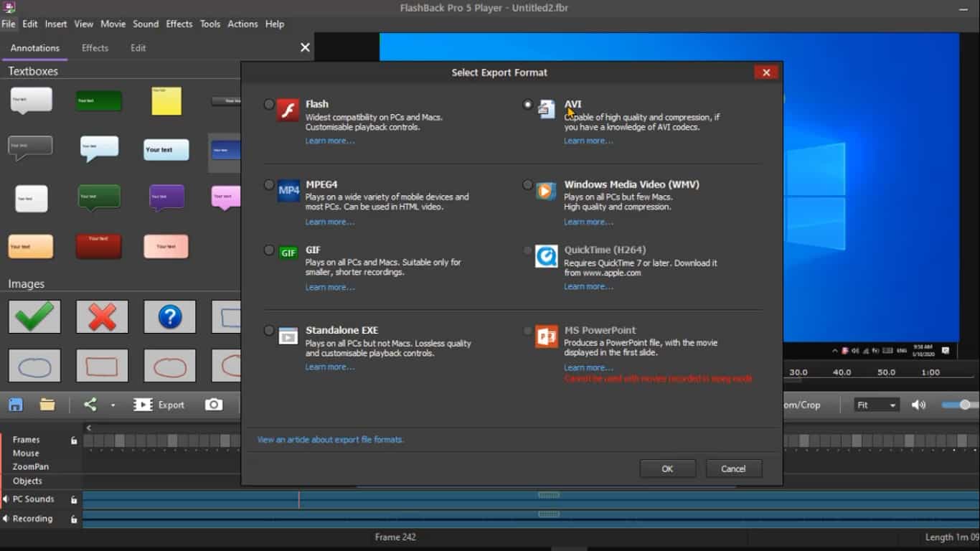Open the File menu
The width and height of the screenshot is (980, 551).
pyautogui.click(x=9, y=24)
